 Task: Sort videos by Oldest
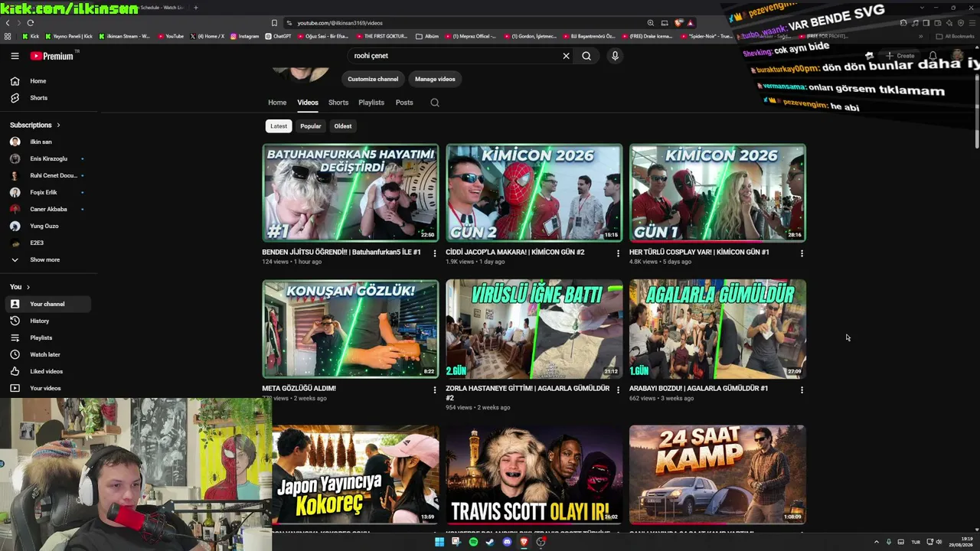click(343, 126)
